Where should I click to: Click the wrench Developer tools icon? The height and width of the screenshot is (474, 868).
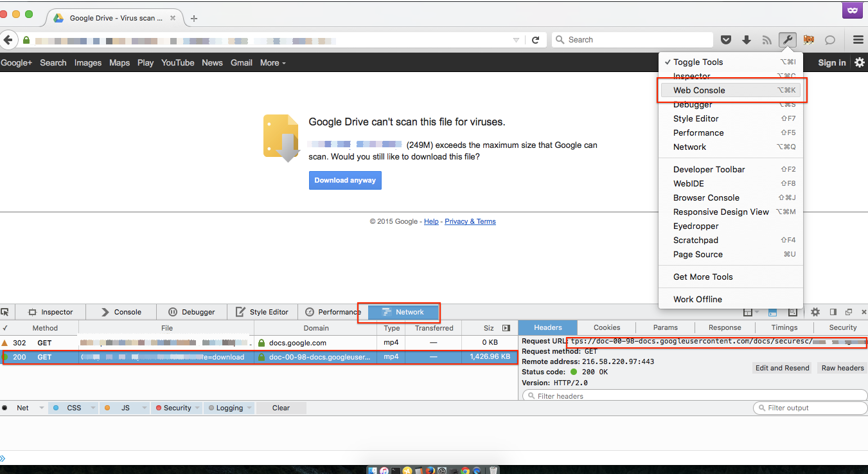click(787, 40)
